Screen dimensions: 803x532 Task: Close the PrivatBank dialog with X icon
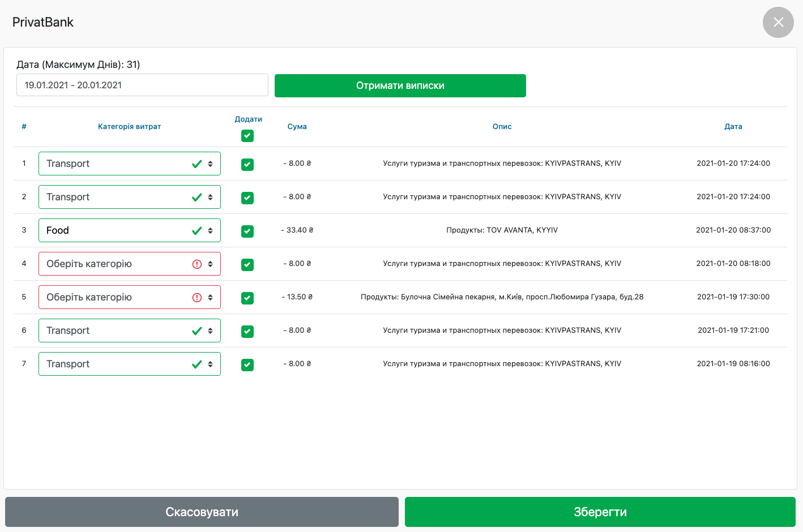(x=778, y=22)
